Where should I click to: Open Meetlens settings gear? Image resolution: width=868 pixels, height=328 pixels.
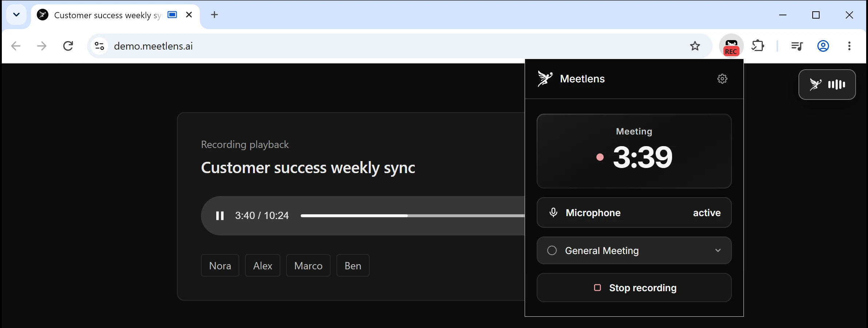coord(722,79)
